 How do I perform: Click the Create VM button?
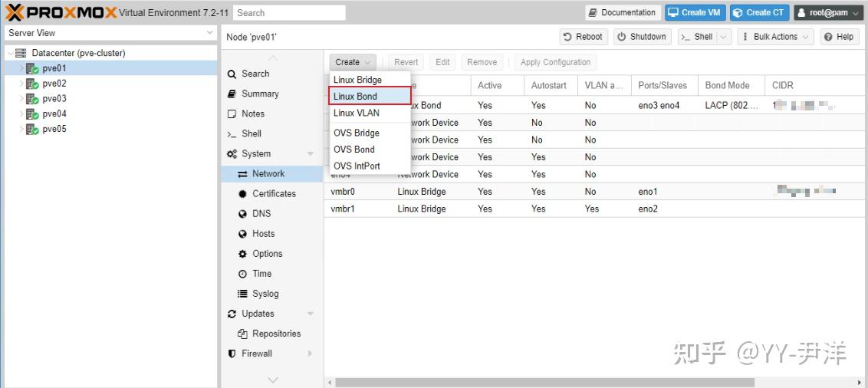695,12
